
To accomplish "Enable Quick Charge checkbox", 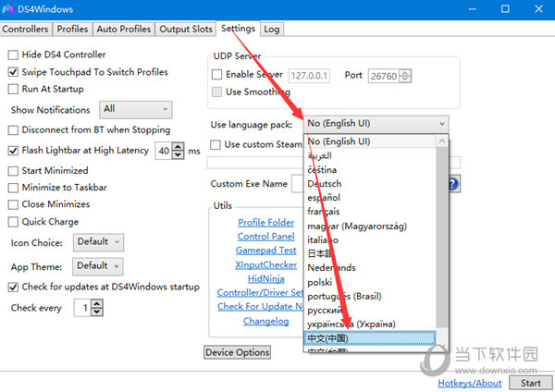I will coord(13,222).
